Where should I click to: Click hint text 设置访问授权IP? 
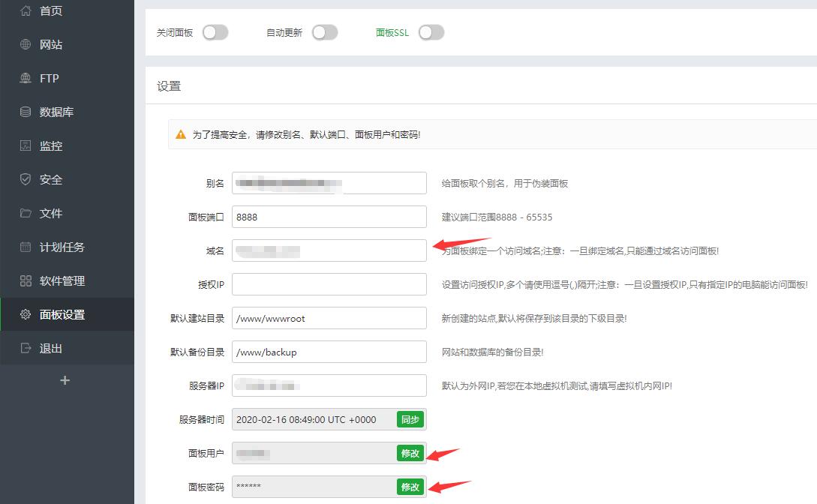[625, 284]
